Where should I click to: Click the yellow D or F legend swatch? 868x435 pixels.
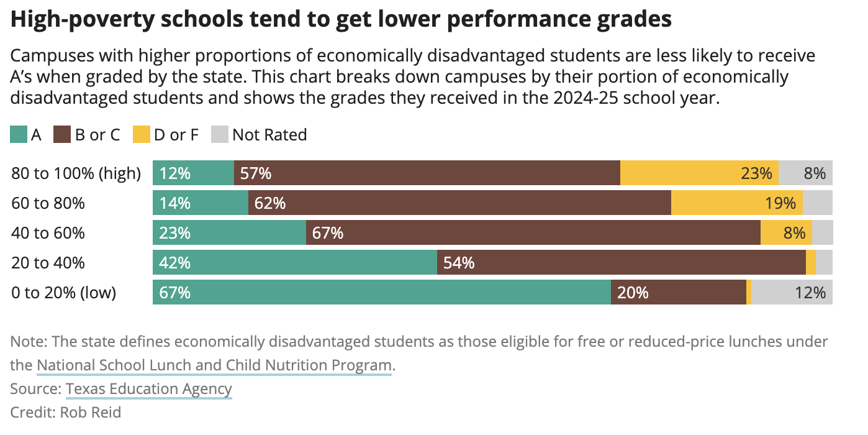[142, 135]
